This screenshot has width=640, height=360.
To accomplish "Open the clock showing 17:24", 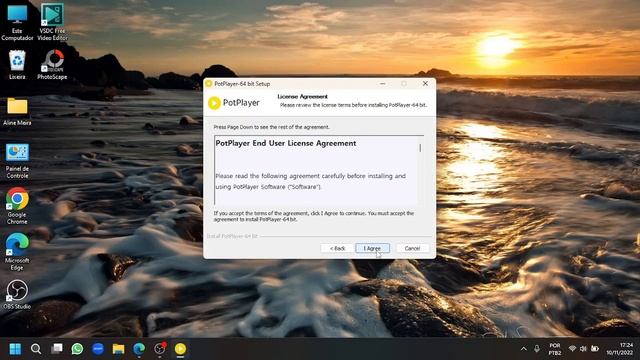I will 620,349.
